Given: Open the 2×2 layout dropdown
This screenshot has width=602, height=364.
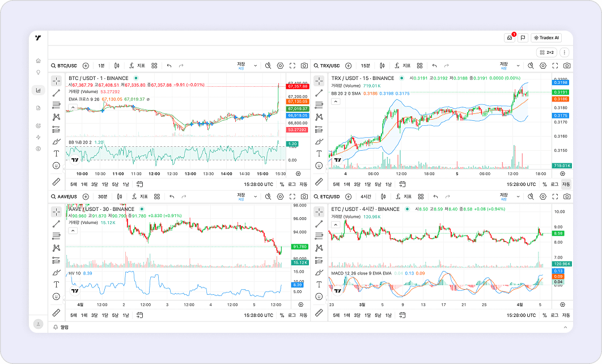Looking at the screenshot, I should pyautogui.click(x=546, y=52).
